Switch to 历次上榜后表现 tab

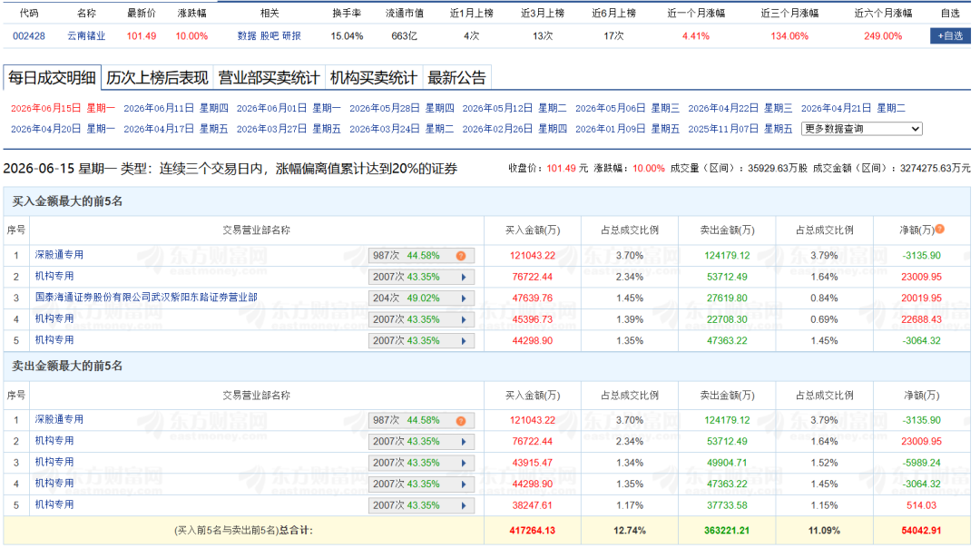click(x=157, y=77)
